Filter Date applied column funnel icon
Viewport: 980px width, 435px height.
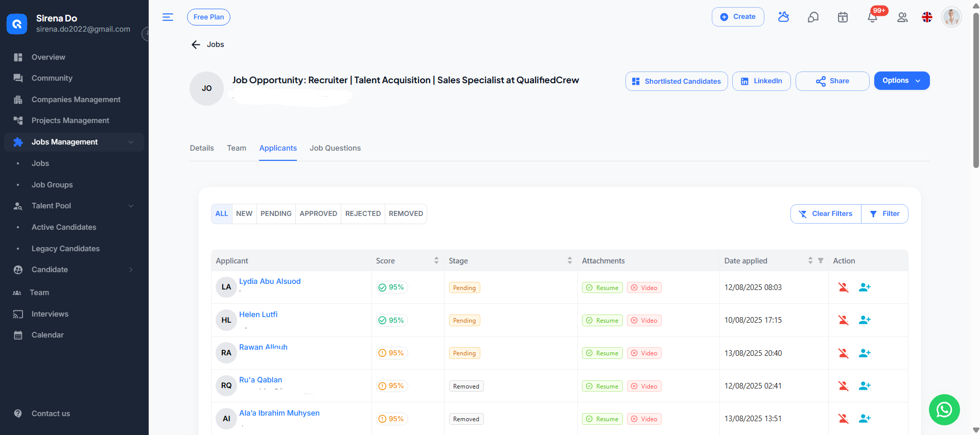coord(821,261)
